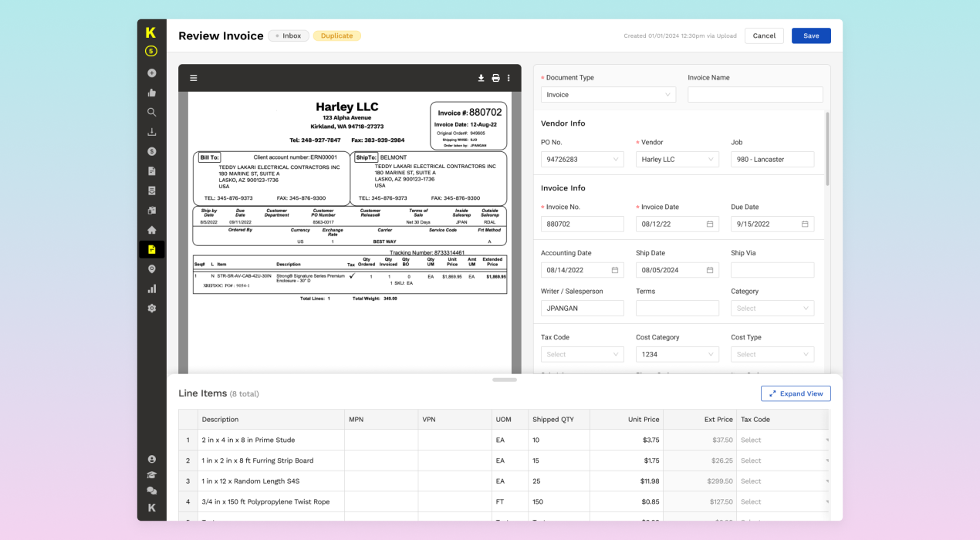Click the dollar coin icon in the sidebar

click(x=151, y=151)
